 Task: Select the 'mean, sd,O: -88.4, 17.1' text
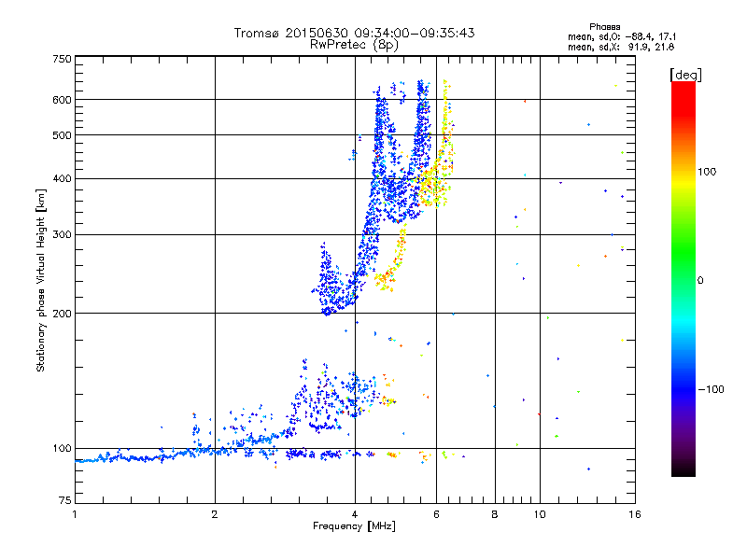[x=622, y=36]
